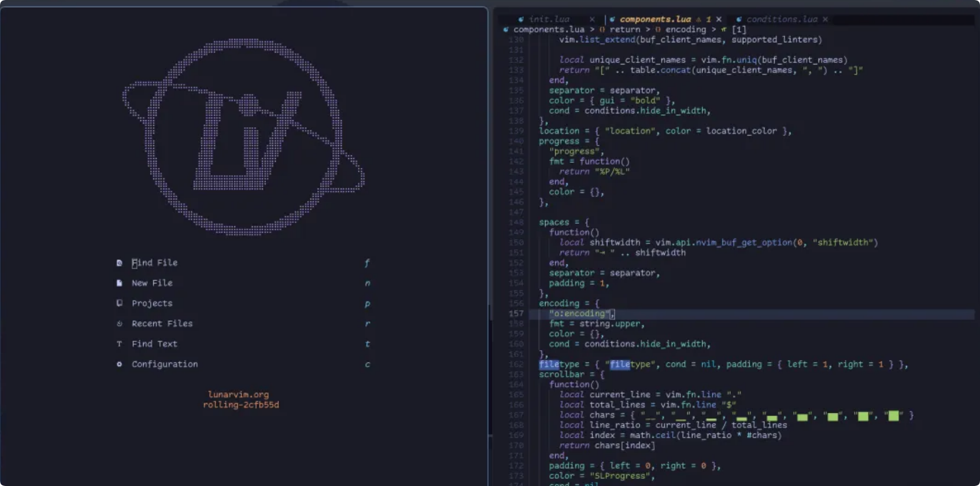The height and width of the screenshot is (486, 980).
Task: Click 'progress = {' on line 140
Action: click(569, 141)
